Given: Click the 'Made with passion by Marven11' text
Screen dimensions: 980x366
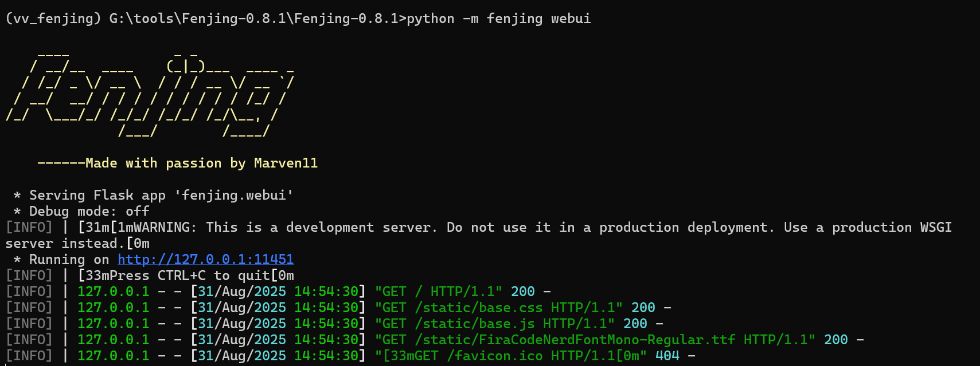Looking at the screenshot, I should (201, 163).
